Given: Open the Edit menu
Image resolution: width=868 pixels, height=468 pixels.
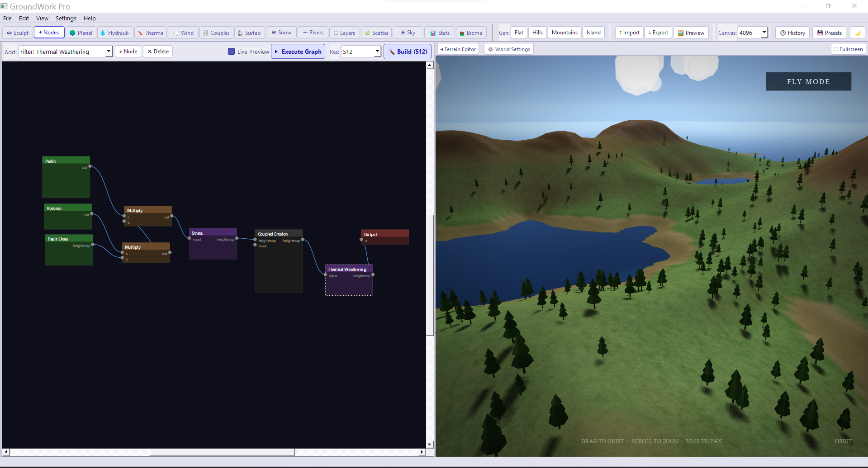Looking at the screenshot, I should [x=24, y=18].
